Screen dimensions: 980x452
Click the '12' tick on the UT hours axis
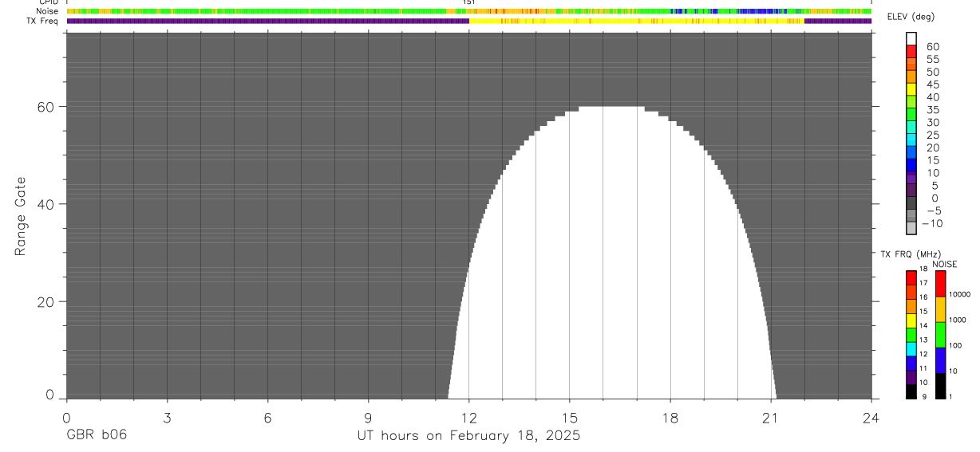tap(469, 417)
